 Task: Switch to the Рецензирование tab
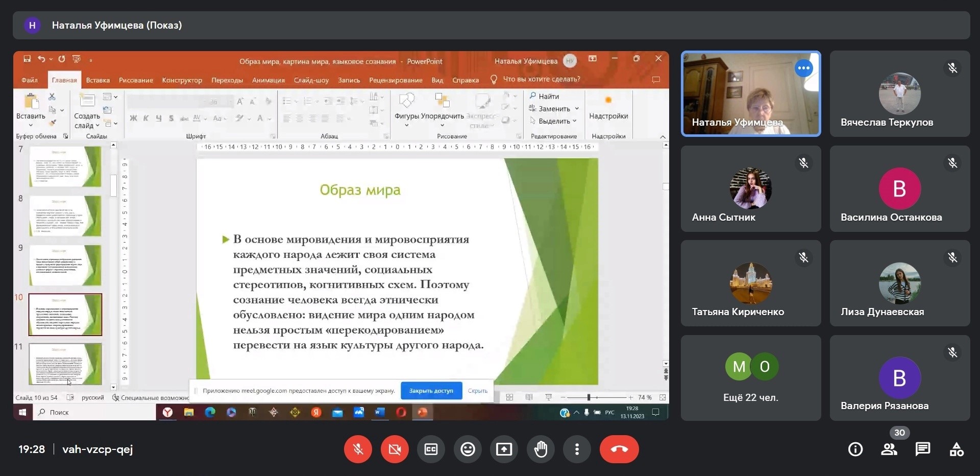[x=396, y=80]
